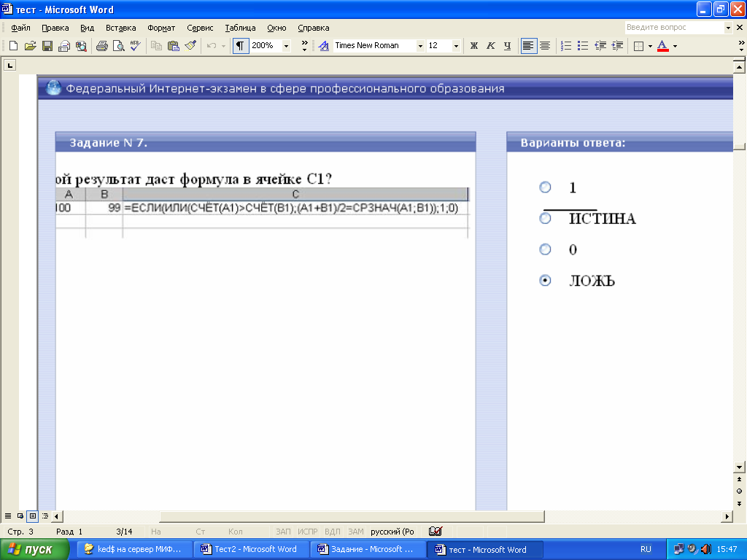Open the Формат menu
The height and width of the screenshot is (560, 747).
click(161, 28)
